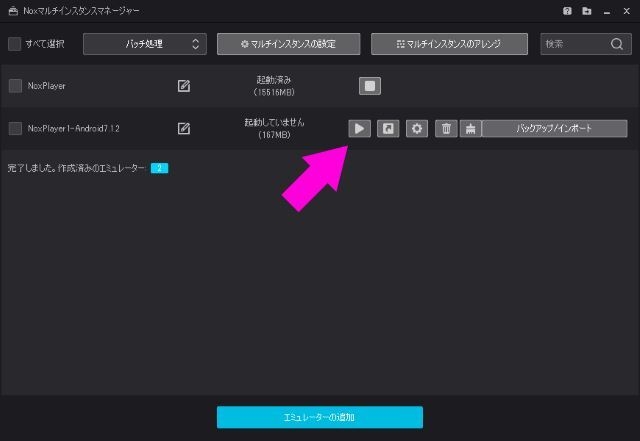
Task: Check the NoxPlayer instance checkbox
Action: (x=14, y=86)
